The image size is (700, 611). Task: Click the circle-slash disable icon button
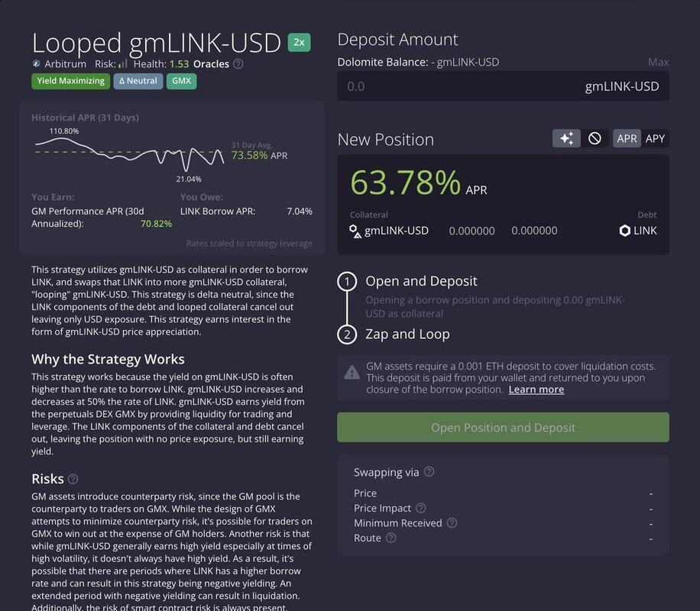(595, 138)
